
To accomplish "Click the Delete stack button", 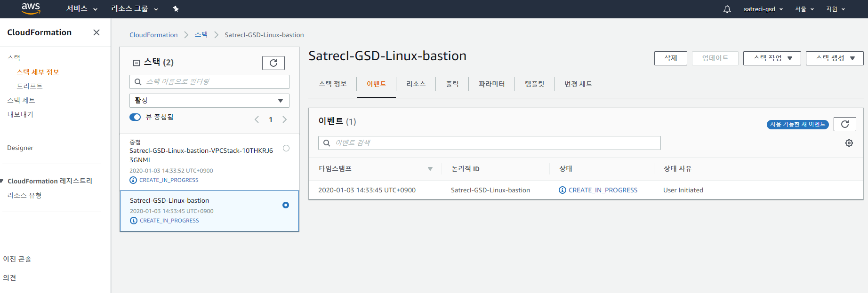I will 670,58.
